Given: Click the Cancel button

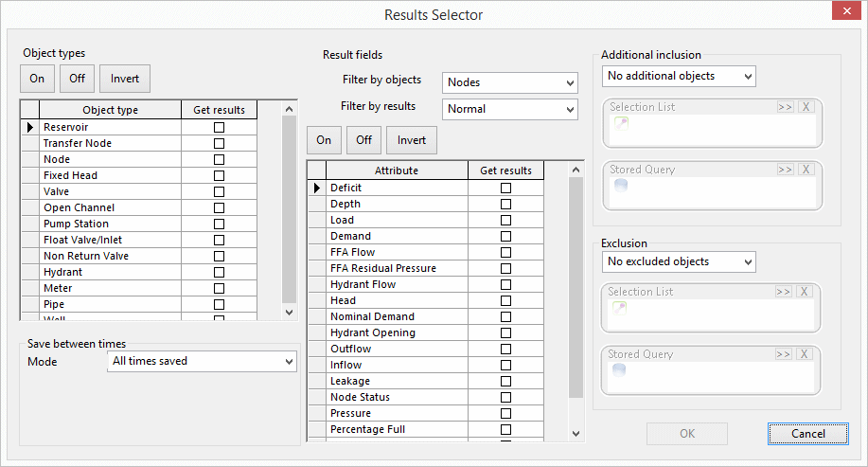Looking at the screenshot, I should 807,434.
